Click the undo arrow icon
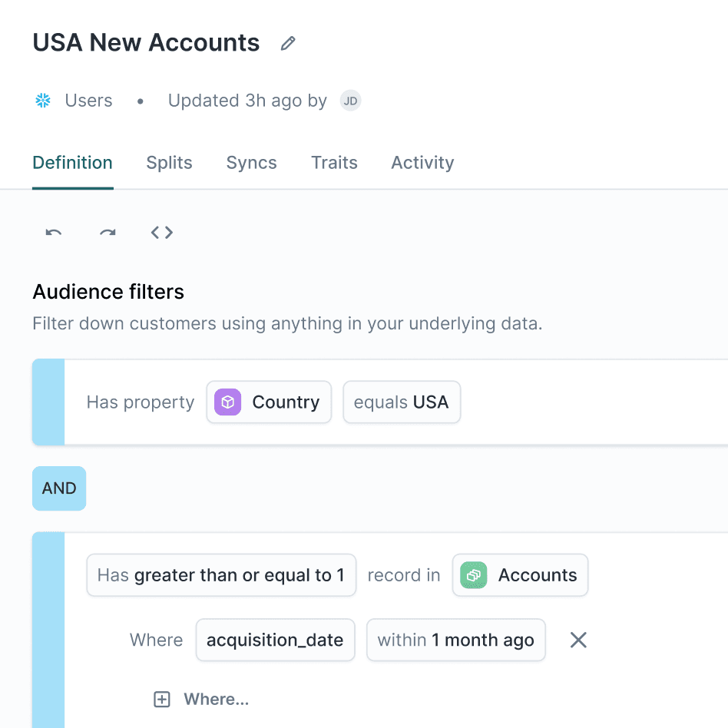Viewport: 728px width, 728px height. [x=53, y=233]
